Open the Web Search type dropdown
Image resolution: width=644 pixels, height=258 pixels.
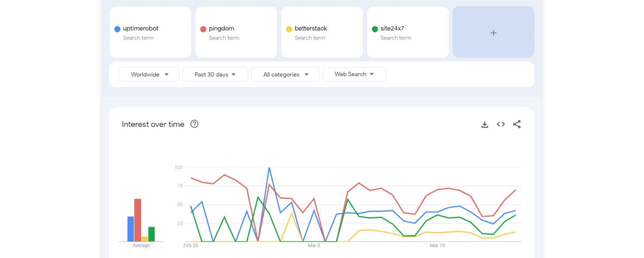pyautogui.click(x=354, y=74)
